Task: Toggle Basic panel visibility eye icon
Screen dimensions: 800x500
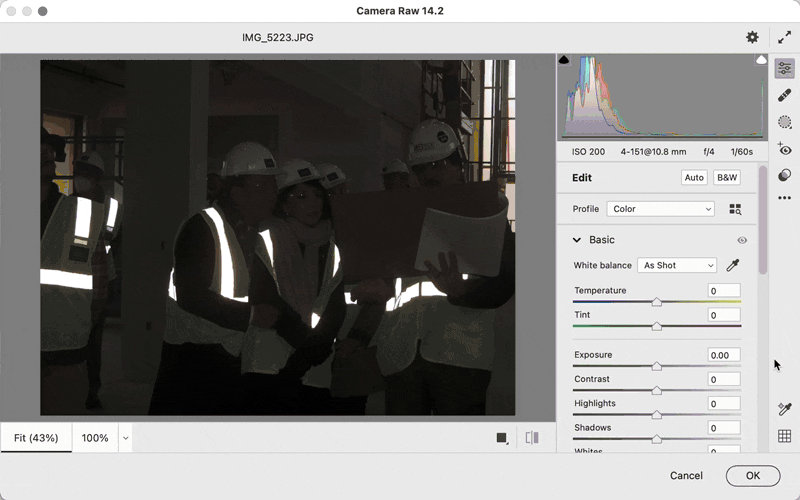Action: [x=742, y=240]
